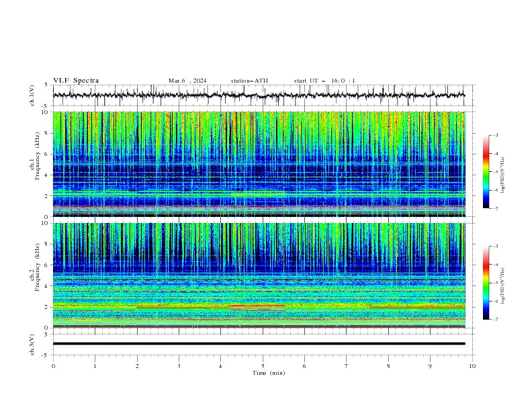Click the "VLF Spectra" title text

coord(76,81)
